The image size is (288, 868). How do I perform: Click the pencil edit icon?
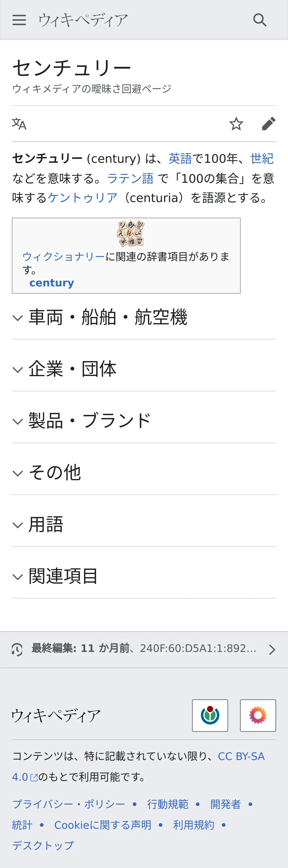[269, 124]
